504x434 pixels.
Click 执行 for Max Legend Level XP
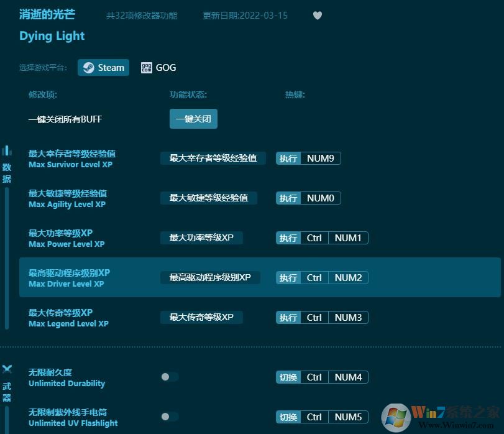click(288, 317)
